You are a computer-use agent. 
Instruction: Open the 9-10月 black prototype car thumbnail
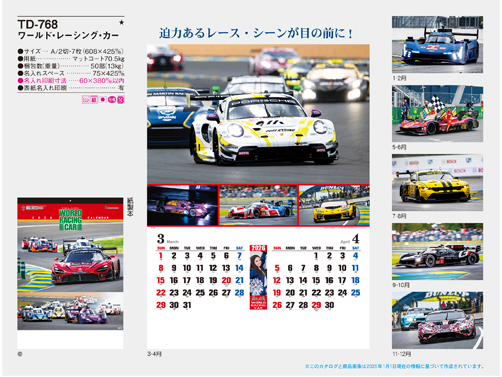[437, 251]
